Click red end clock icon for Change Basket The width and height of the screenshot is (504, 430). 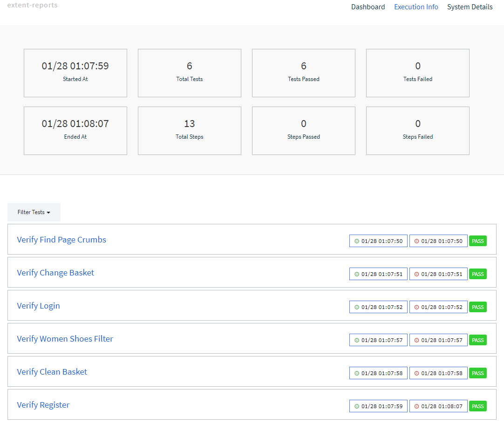pyautogui.click(x=416, y=274)
